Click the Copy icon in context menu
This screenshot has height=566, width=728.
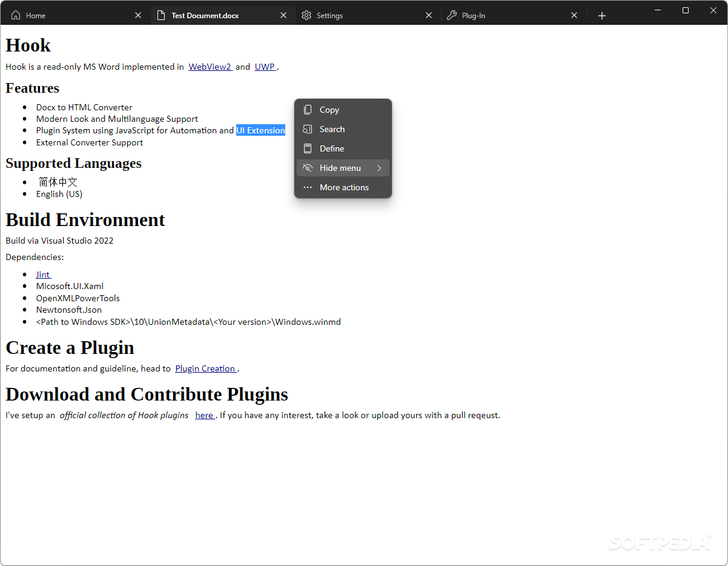pyautogui.click(x=308, y=110)
